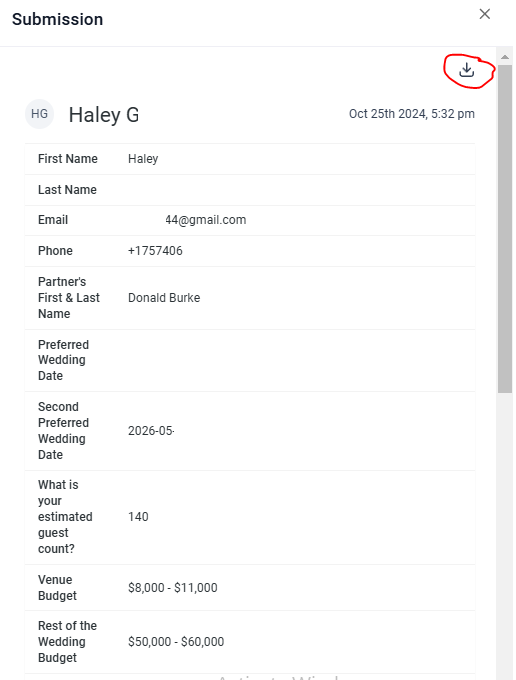Image resolution: width=516 pixels, height=680 pixels.
Task: Select partner name Donald Burke
Action: (164, 298)
